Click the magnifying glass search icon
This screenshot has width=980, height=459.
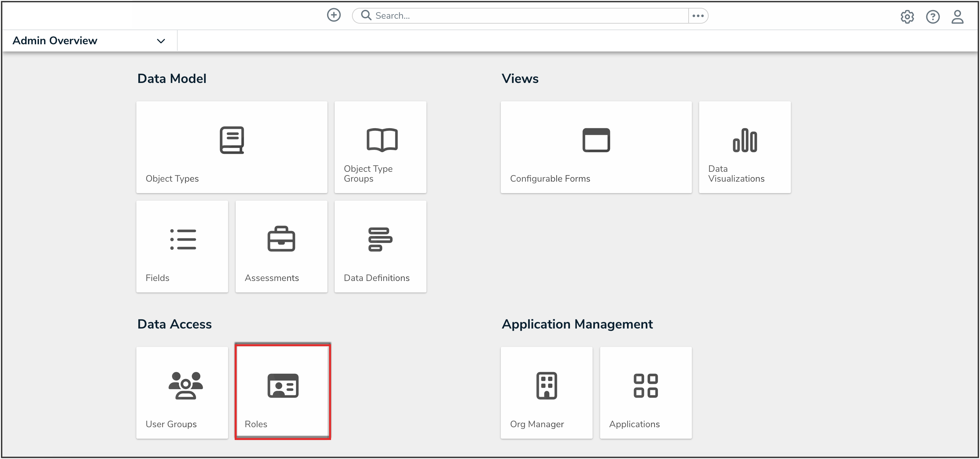coord(366,15)
